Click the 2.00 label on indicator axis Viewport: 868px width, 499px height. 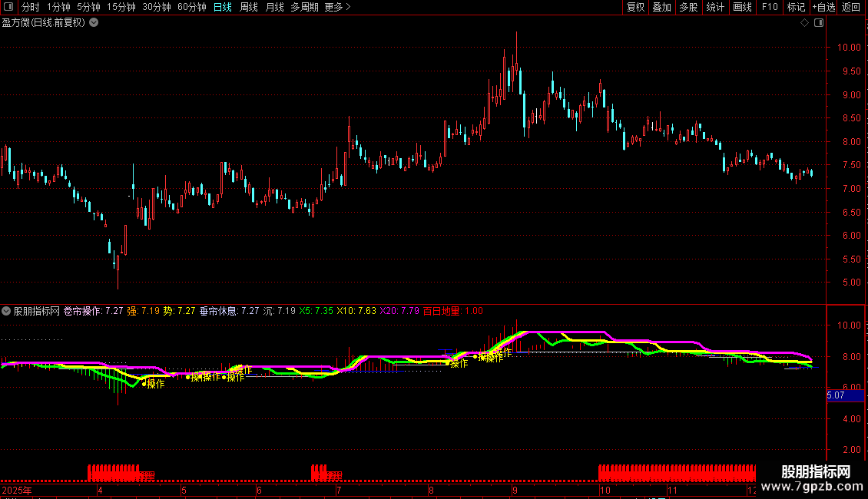coord(851,451)
